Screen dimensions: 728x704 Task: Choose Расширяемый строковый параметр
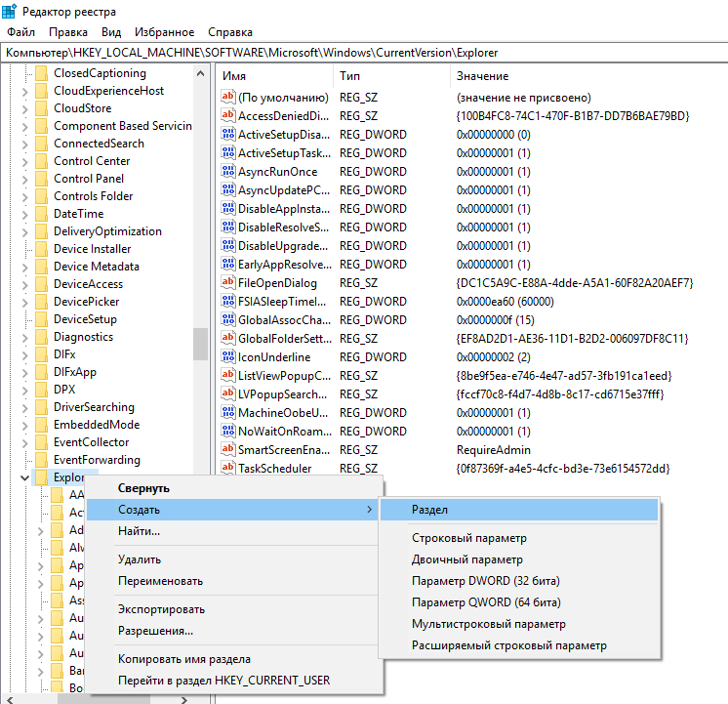point(518,645)
